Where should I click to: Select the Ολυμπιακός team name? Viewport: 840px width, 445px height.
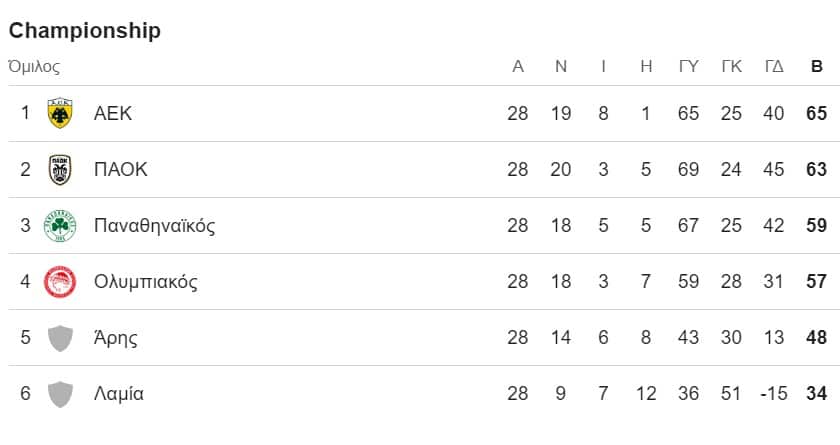click(x=145, y=282)
